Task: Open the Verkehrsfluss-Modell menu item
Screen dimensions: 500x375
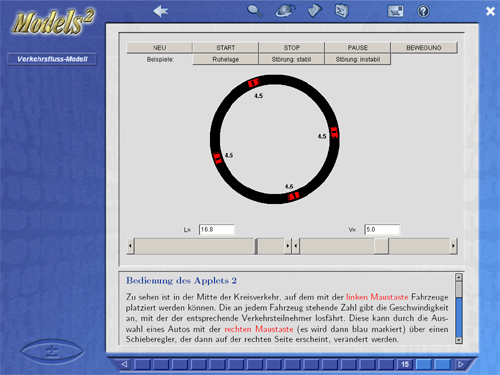Action: pos(52,59)
